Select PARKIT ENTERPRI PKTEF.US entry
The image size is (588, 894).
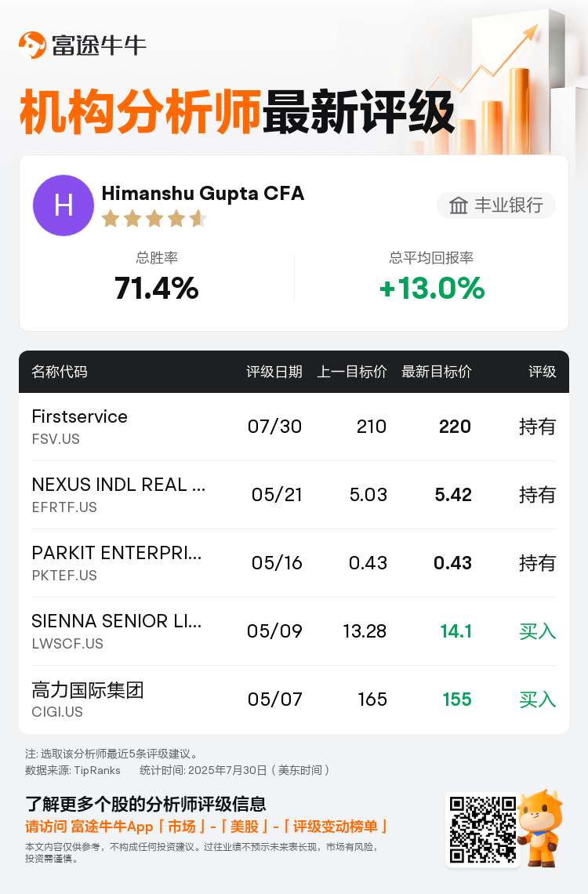[x=117, y=562]
